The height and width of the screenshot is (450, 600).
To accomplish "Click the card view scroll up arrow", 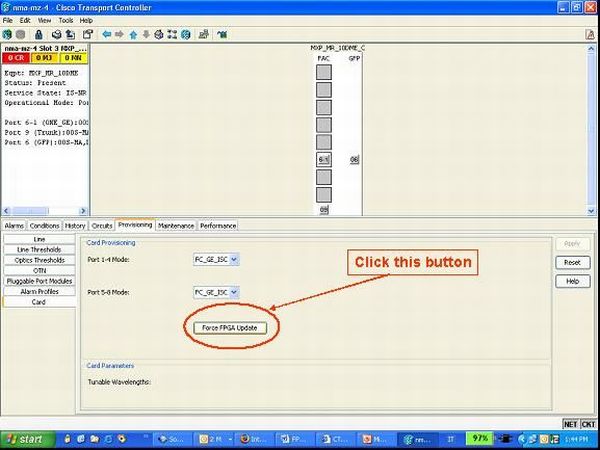I will (x=591, y=49).
